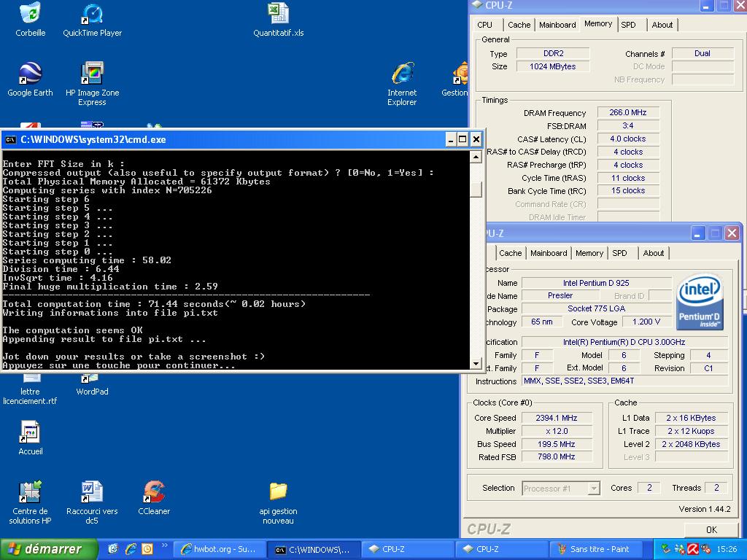Click the first system tray icon
The width and height of the screenshot is (747, 560).
point(665,550)
